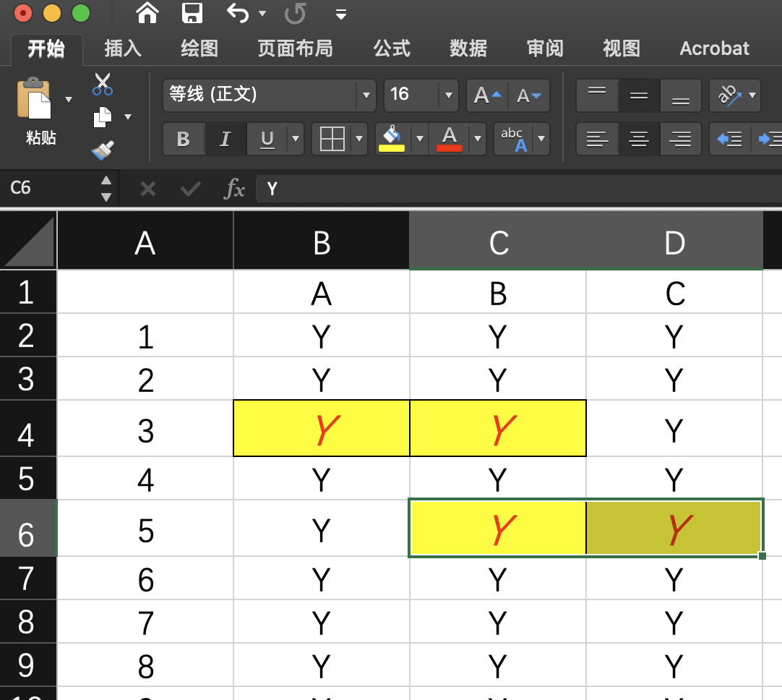Apply bold formatting to the selection
782x700 pixels.
point(183,139)
